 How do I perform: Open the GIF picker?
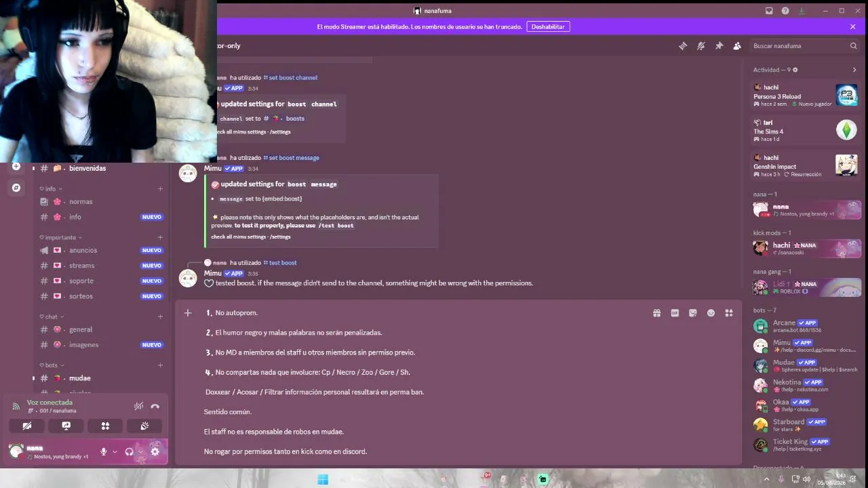click(x=675, y=313)
